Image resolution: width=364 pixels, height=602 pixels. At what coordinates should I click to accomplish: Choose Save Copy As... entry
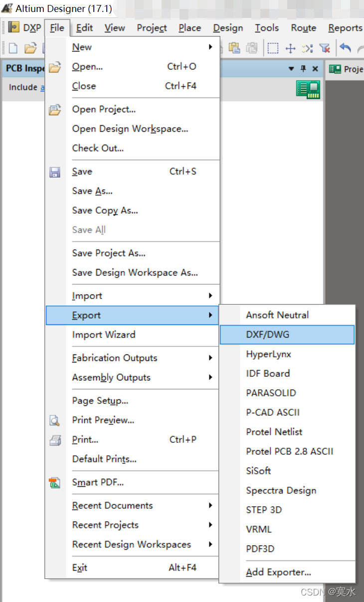coord(133,211)
